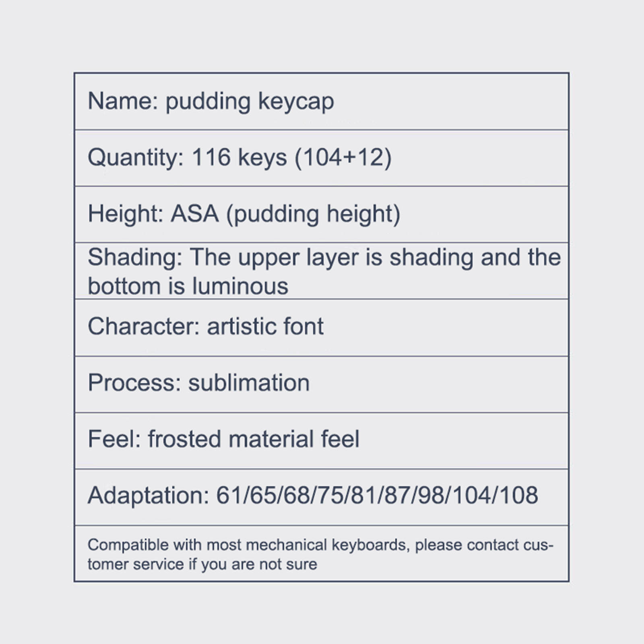This screenshot has height=644, width=644.
Task: Click the "Process:" label
Action: 134,382
